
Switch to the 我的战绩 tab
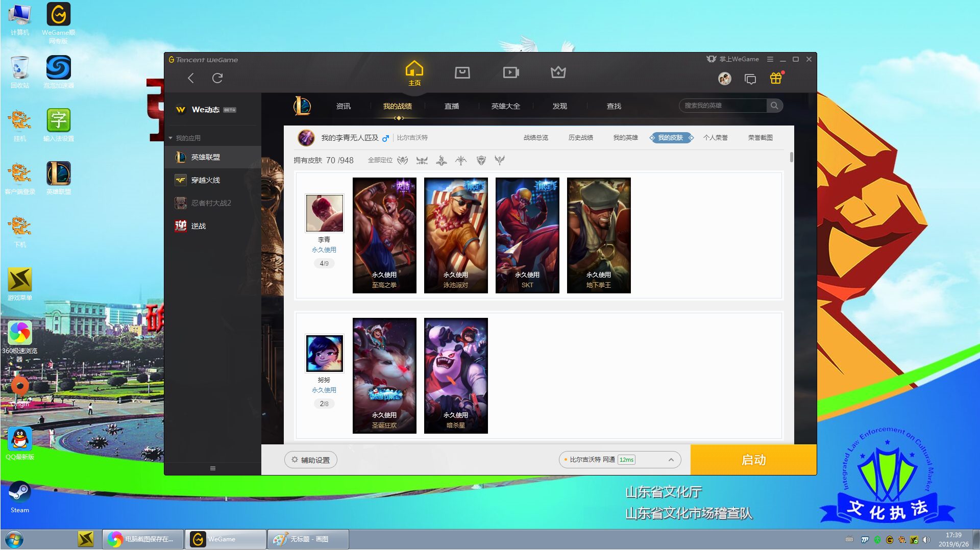398,106
